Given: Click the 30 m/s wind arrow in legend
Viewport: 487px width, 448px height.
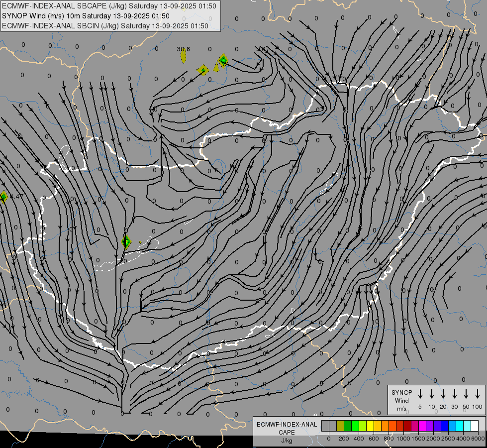Looking at the screenshot, I should click(x=454, y=394).
